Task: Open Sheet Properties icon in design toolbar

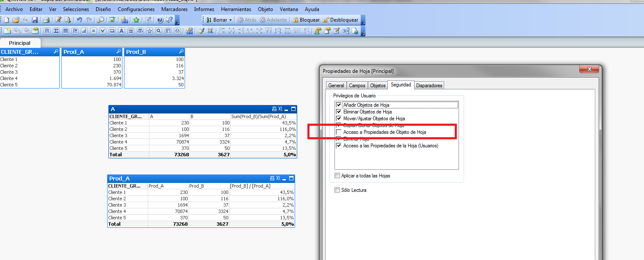Action: (35, 31)
